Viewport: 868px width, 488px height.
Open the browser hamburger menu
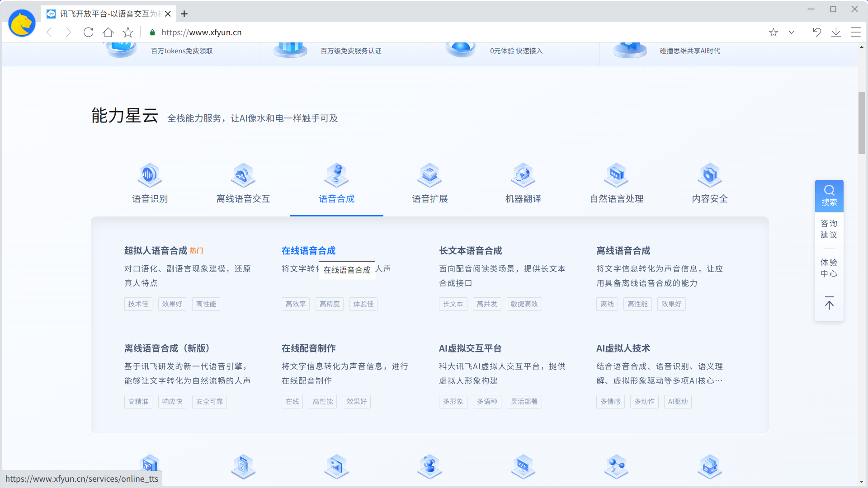click(855, 32)
